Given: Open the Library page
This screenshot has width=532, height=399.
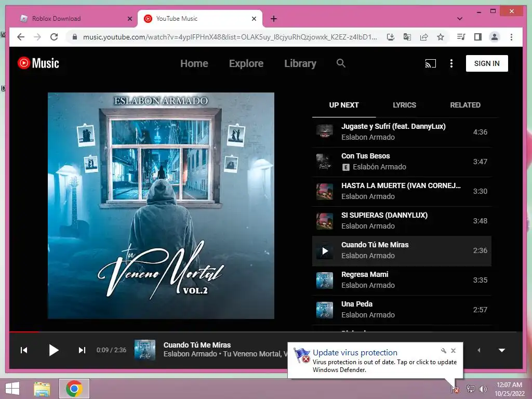Looking at the screenshot, I should click(x=300, y=63).
